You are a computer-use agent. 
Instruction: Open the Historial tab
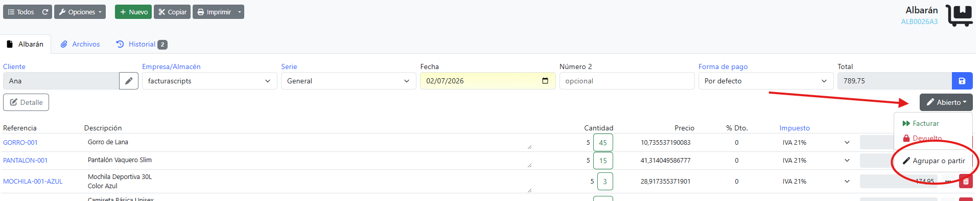[x=142, y=44]
